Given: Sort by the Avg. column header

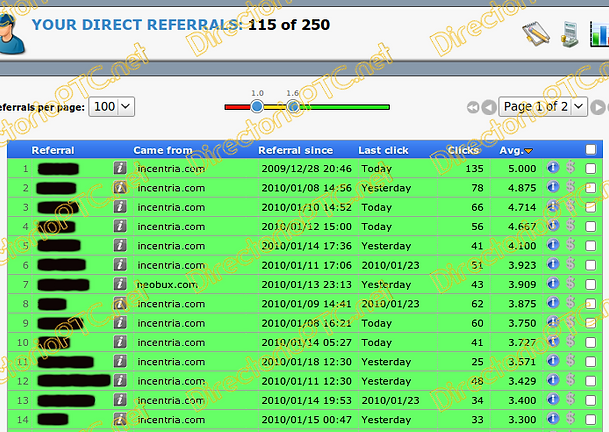Looking at the screenshot, I should click(x=516, y=150).
